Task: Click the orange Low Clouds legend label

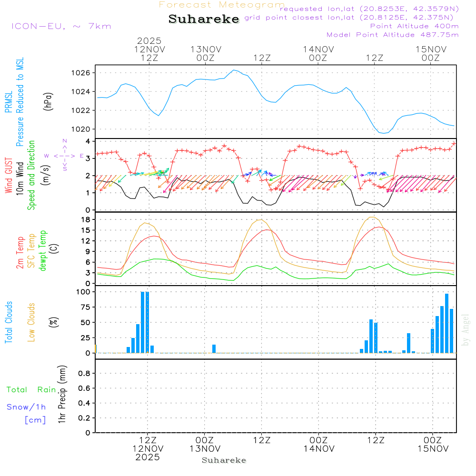Action: pyautogui.click(x=32, y=322)
